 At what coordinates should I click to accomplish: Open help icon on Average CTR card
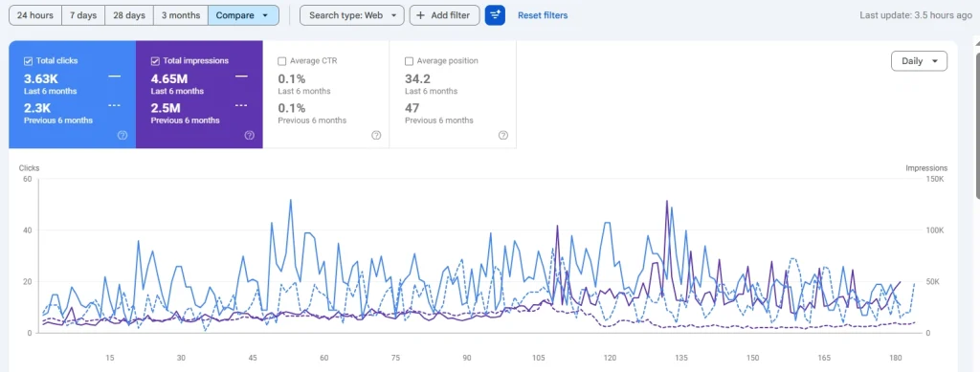pos(376,136)
